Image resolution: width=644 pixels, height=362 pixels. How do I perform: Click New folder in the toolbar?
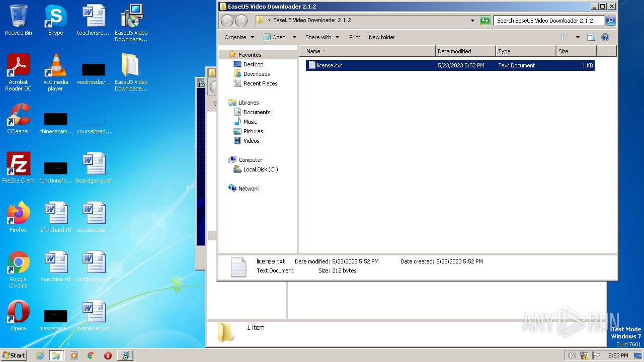tap(382, 37)
